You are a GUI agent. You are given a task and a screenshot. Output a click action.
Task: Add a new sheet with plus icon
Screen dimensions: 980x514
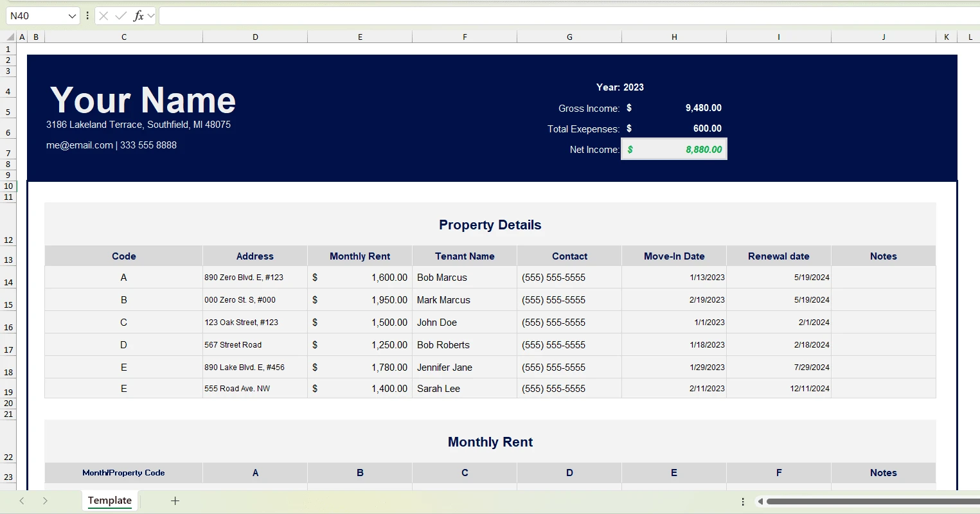(175, 501)
